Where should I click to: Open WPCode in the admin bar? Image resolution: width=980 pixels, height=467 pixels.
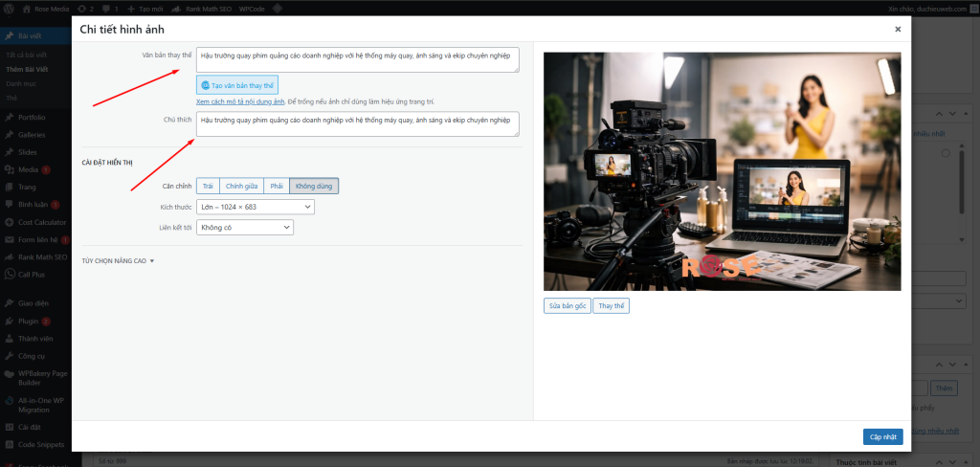252,8
